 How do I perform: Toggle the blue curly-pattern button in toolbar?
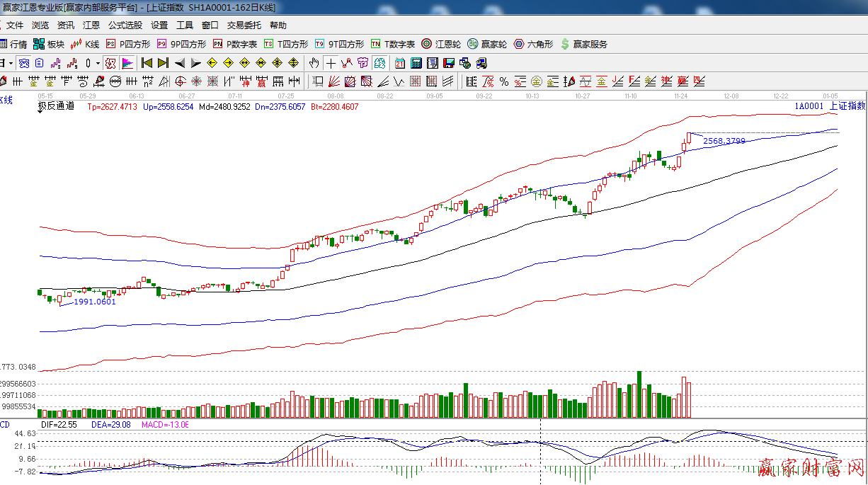click(23, 63)
